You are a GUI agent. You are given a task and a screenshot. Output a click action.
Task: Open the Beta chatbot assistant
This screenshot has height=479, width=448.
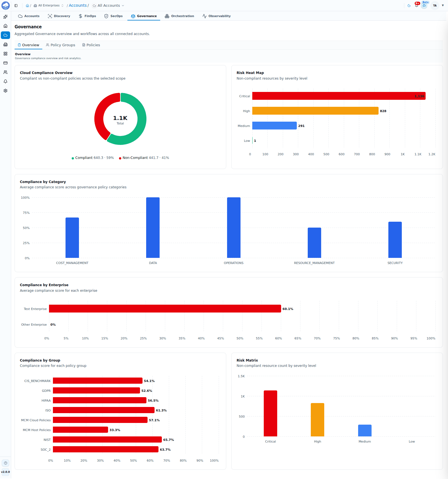pos(424,5)
